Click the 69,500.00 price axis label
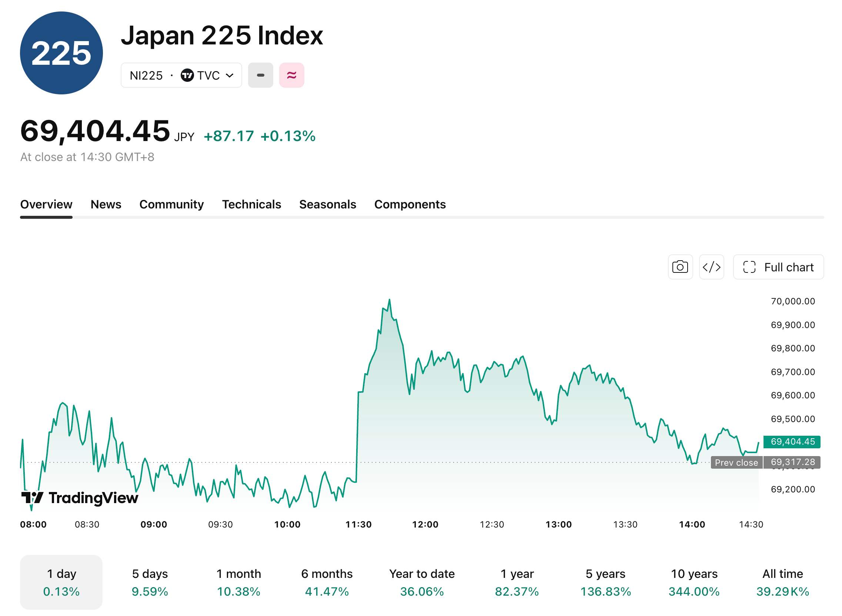Image resolution: width=842 pixels, height=616 pixels. pos(793,419)
